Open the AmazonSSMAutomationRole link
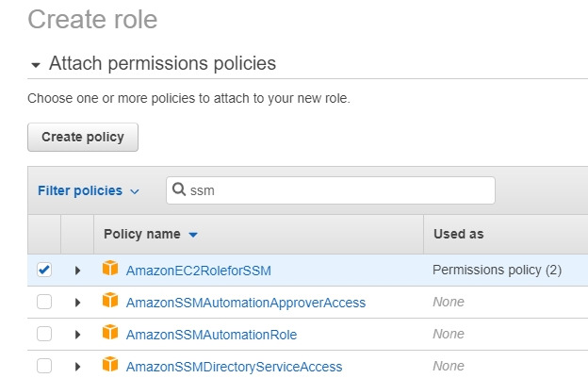Screen dimensions: 588x378 click(x=211, y=335)
